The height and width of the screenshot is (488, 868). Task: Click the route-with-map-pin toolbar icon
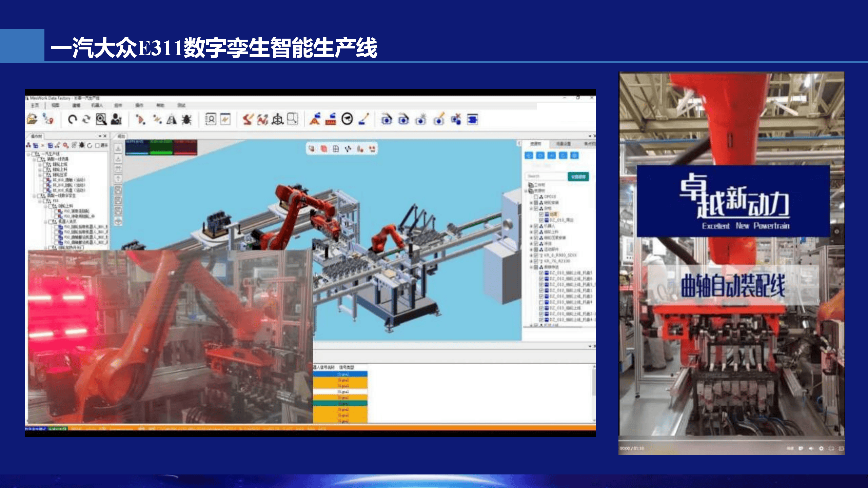(48, 119)
